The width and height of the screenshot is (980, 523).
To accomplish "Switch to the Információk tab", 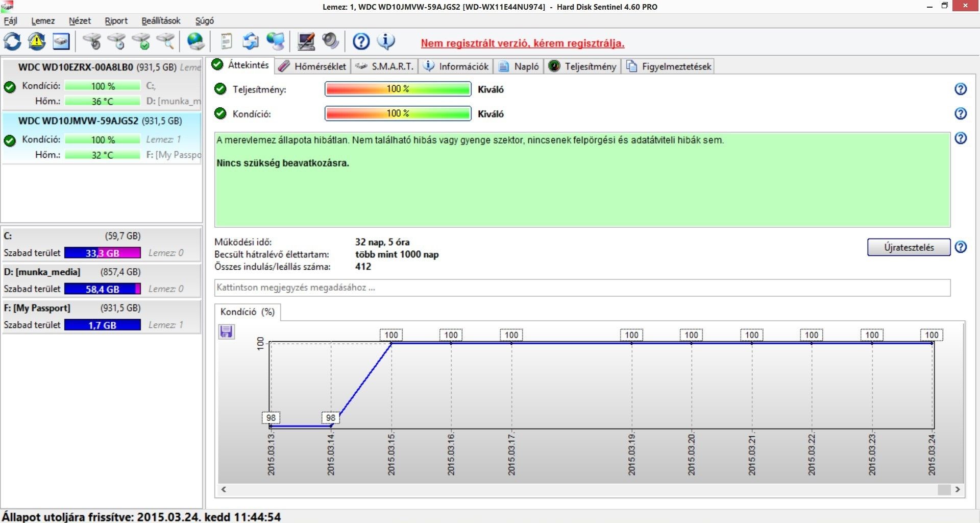I will (x=456, y=66).
